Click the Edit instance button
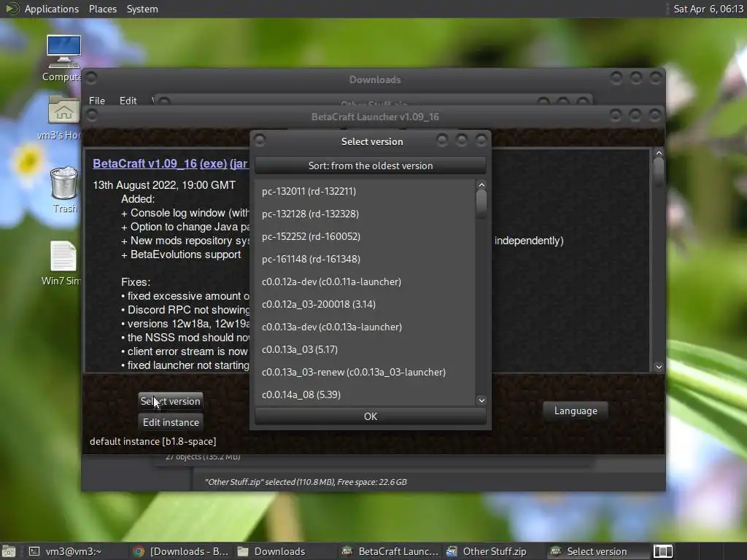 pos(171,422)
